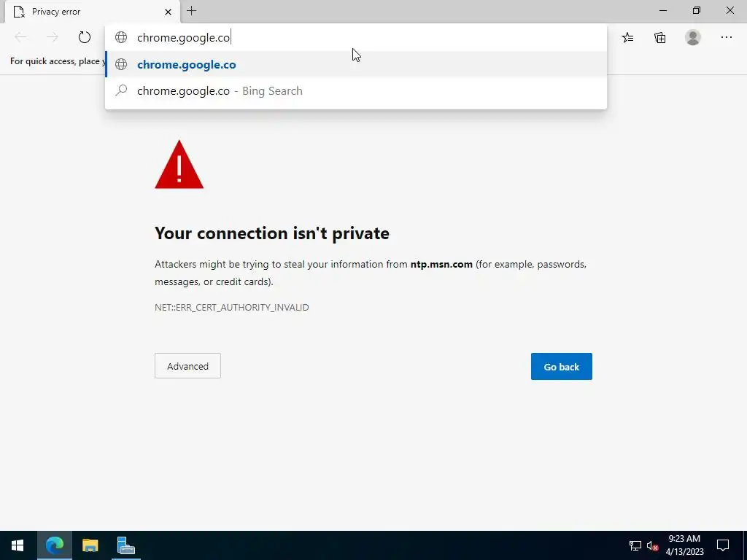Click the new tab plus button

tap(192, 11)
